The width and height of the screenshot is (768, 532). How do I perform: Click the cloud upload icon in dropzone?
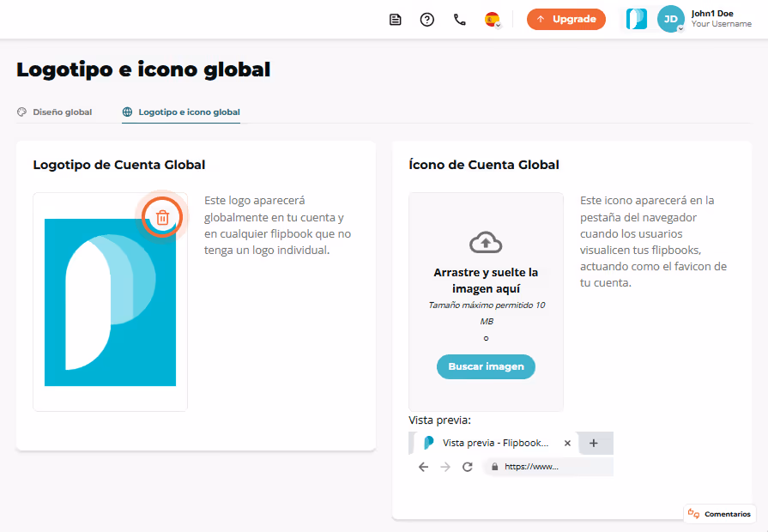point(486,242)
